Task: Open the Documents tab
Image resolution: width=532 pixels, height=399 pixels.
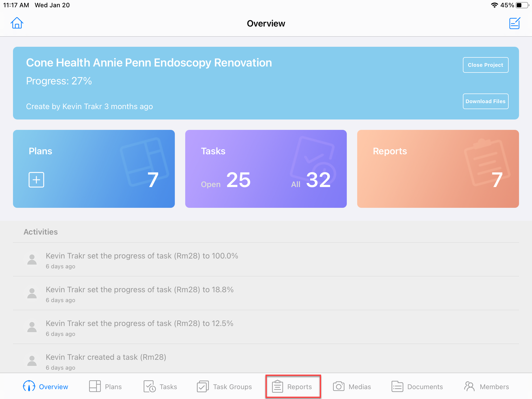Action: pyautogui.click(x=417, y=387)
